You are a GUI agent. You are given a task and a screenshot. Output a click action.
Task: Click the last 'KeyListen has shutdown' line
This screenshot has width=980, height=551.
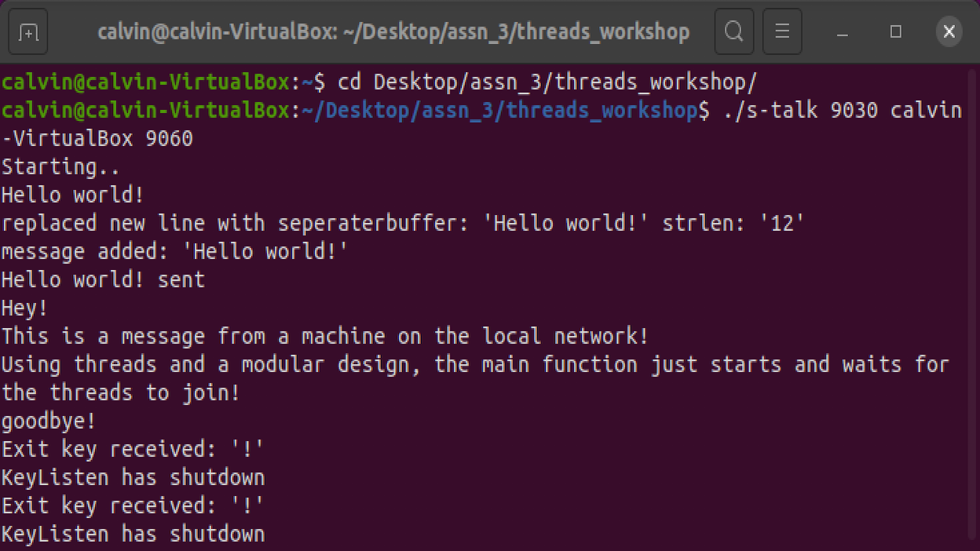click(x=133, y=534)
